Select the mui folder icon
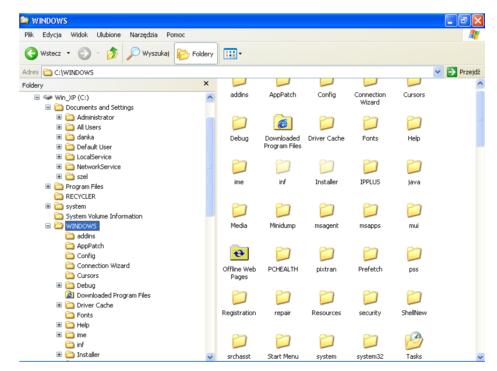This screenshot has width=497, height=371. (414, 210)
